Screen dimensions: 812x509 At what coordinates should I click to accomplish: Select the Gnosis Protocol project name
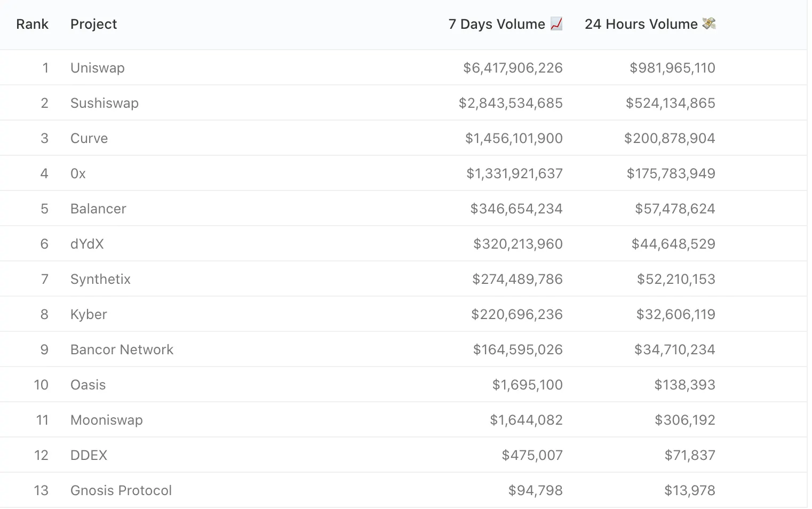pos(121,490)
